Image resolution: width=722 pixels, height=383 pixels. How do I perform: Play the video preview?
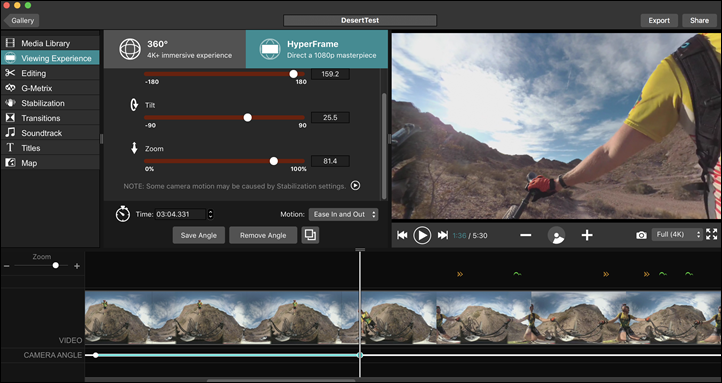coord(422,235)
